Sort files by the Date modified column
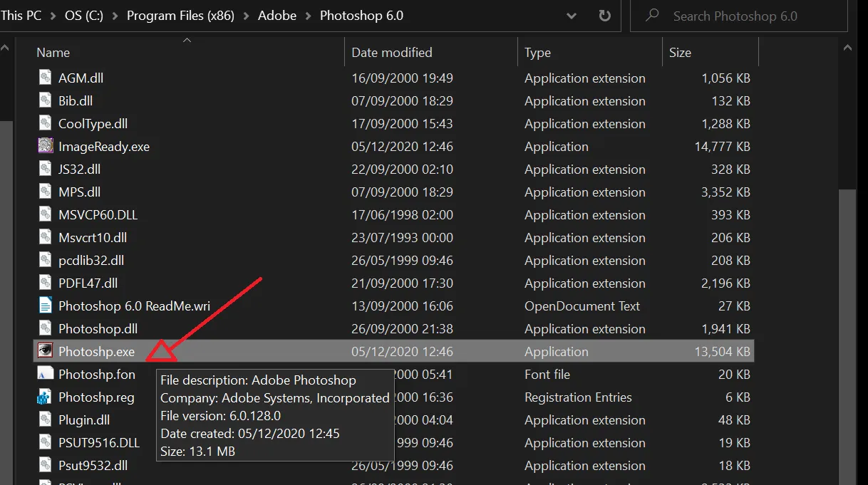 click(x=391, y=51)
